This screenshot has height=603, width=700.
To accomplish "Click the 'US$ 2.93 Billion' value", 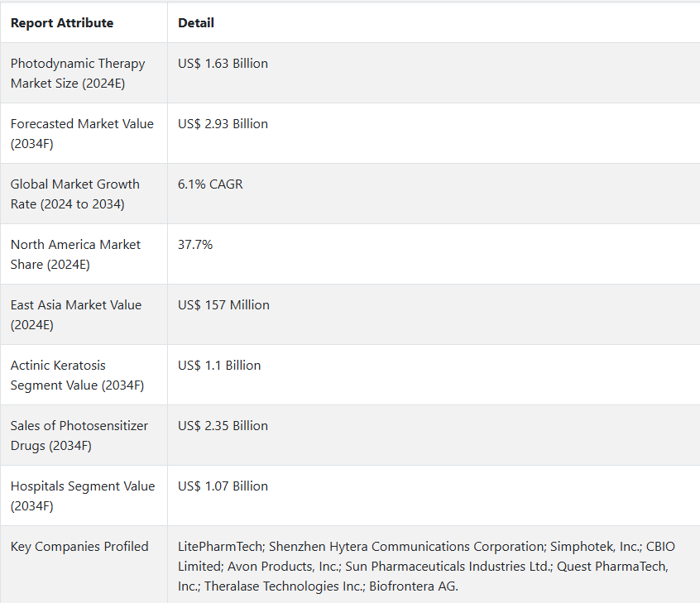I will [223, 123].
